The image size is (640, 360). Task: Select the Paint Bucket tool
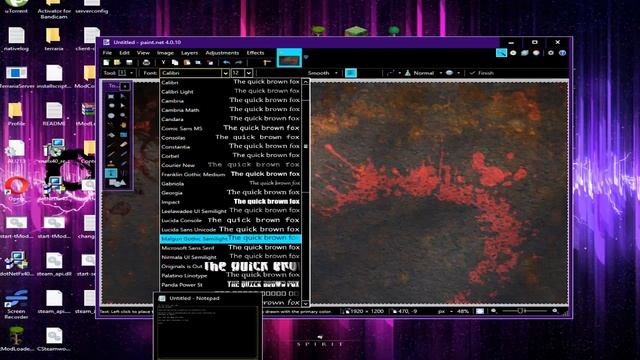[x=111, y=135]
